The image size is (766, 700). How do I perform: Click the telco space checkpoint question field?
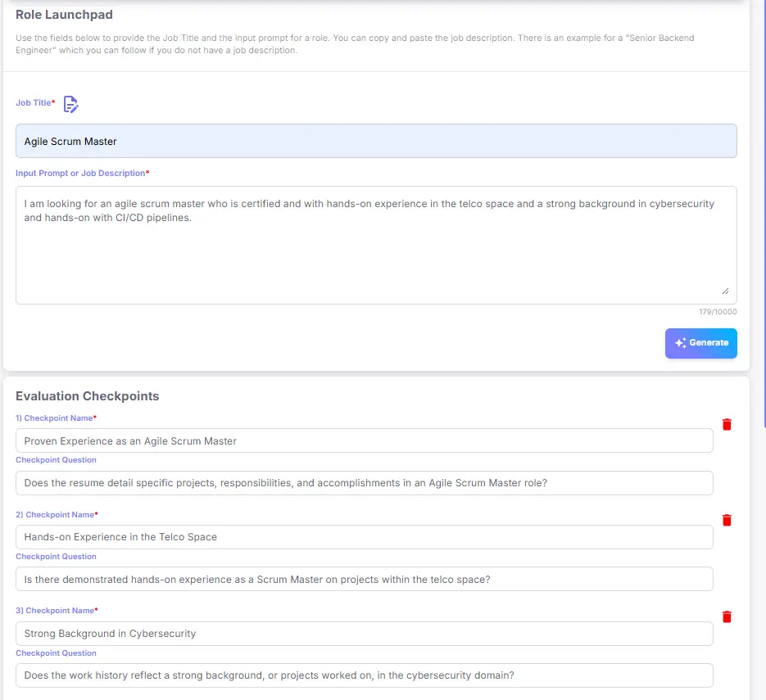(x=364, y=579)
